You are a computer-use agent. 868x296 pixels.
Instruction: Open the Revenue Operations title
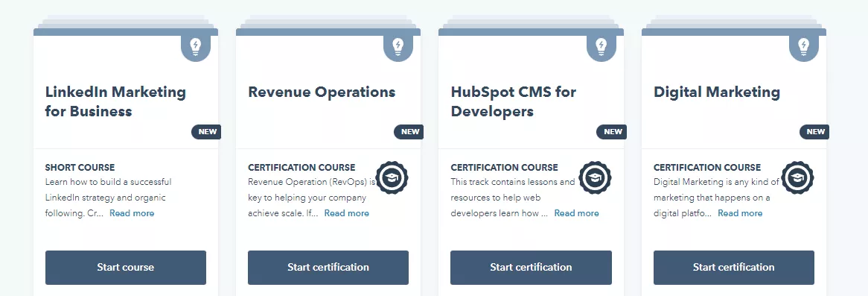(322, 92)
